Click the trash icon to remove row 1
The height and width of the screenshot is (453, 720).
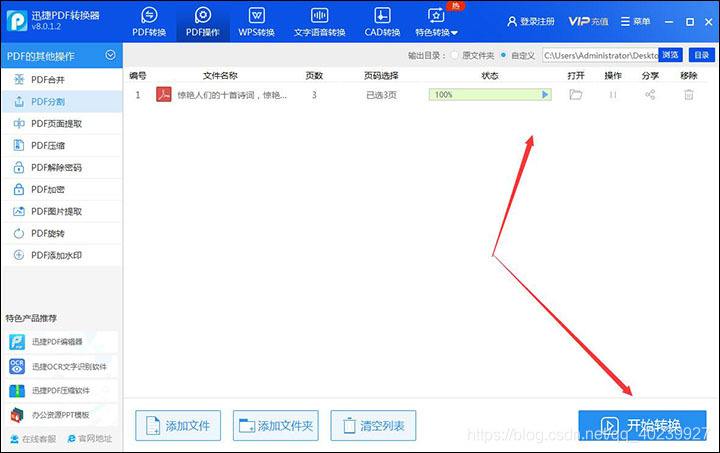pyautogui.click(x=688, y=95)
